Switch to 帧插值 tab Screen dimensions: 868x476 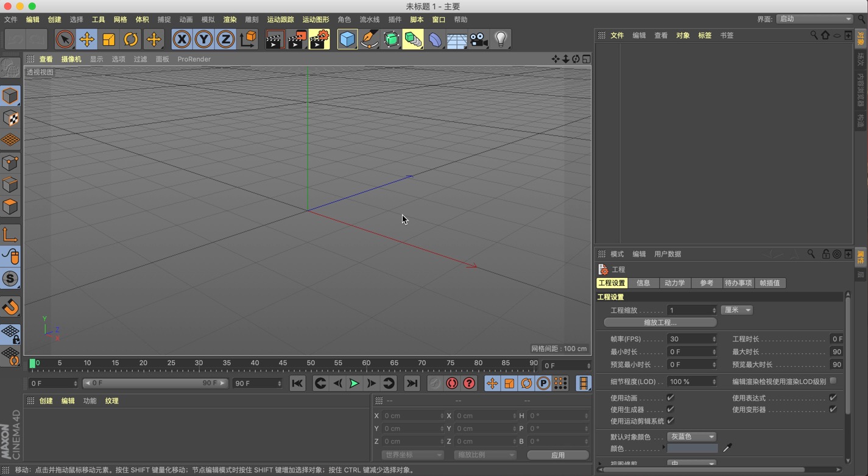[770, 283]
